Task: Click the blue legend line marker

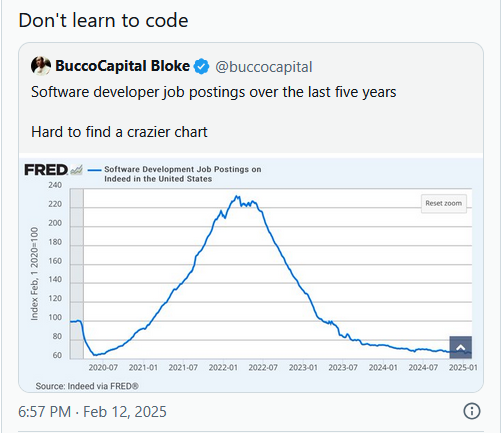Action: (x=94, y=170)
